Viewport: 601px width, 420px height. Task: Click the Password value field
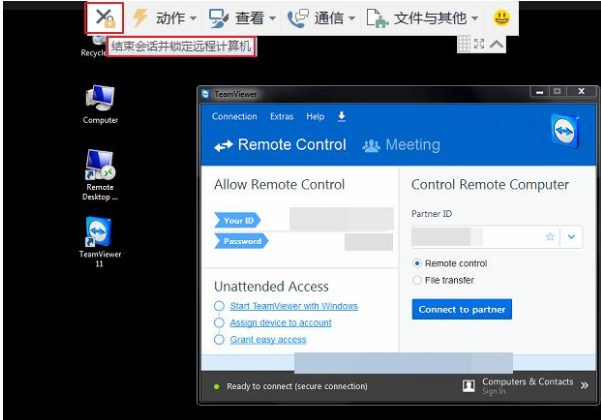pos(369,242)
